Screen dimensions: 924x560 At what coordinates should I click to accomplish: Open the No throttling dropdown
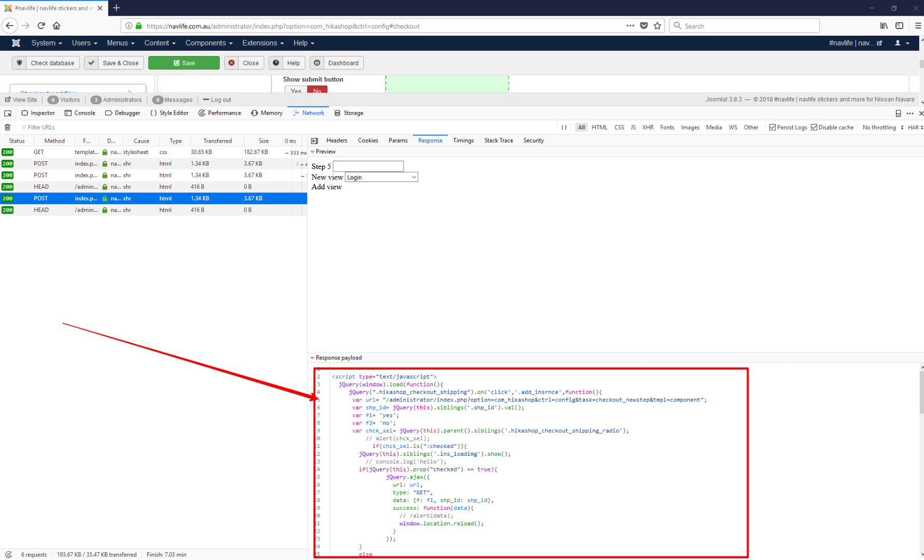882,128
